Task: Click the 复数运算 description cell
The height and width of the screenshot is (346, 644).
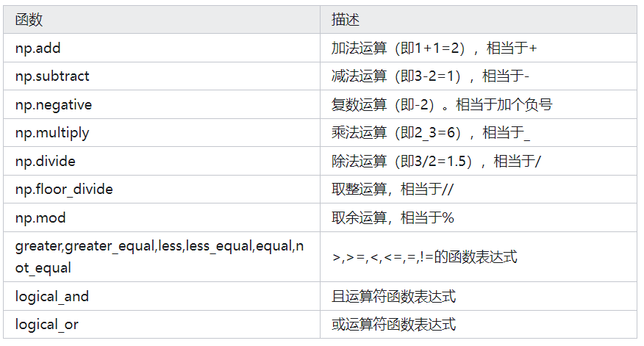Action: point(441,105)
